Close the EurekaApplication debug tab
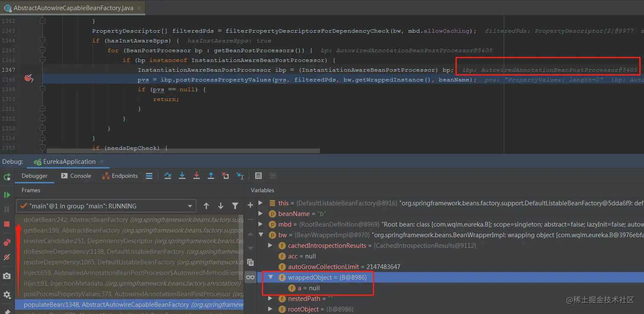This screenshot has height=314, width=644. tap(102, 162)
